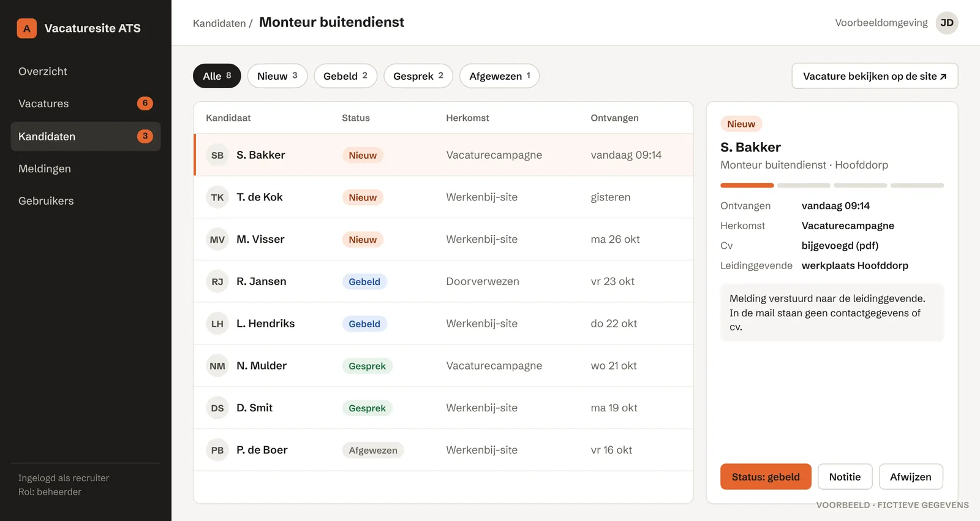980x521 pixels.
Task: Click the RJ avatar for R. Jansen
Action: click(x=217, y=281)
